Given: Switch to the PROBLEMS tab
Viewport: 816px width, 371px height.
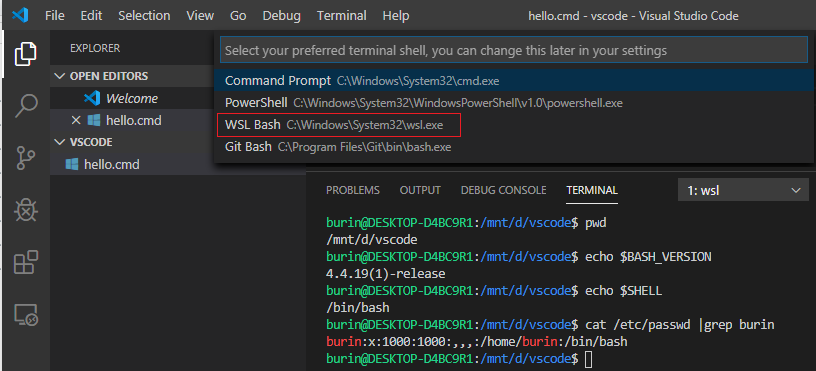Looking at the screenshot, I should [353, 190].
